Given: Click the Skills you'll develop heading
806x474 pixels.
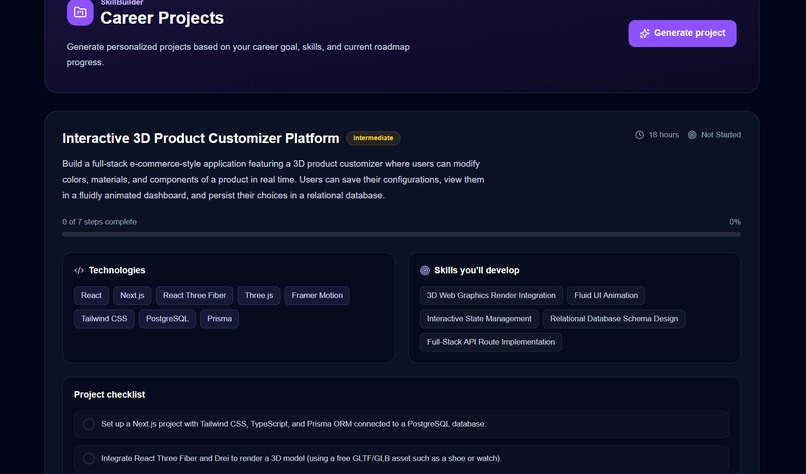Looking at the screenshot, I should (x=477, y=270).
